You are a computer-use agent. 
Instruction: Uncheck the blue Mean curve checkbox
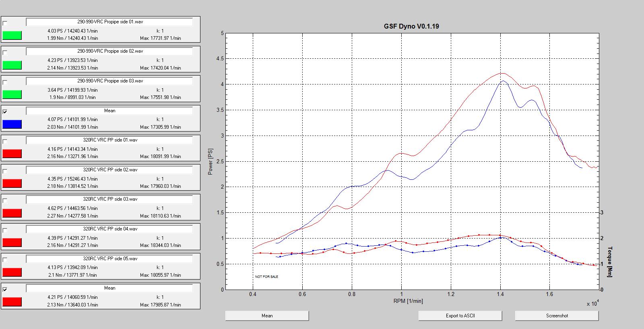[x=5, y=112]
